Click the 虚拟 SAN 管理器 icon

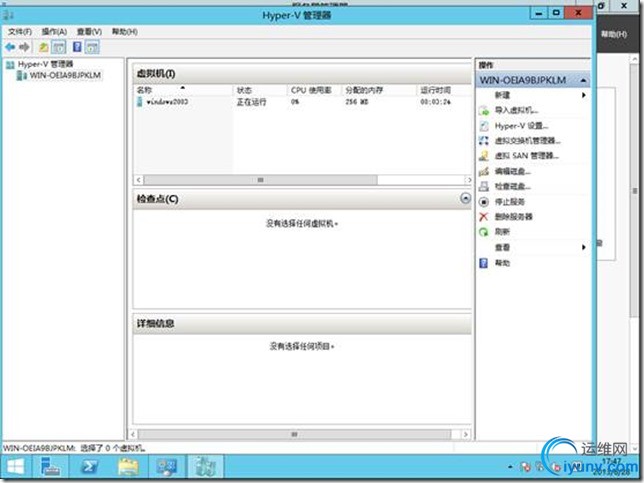click(484, 156)
